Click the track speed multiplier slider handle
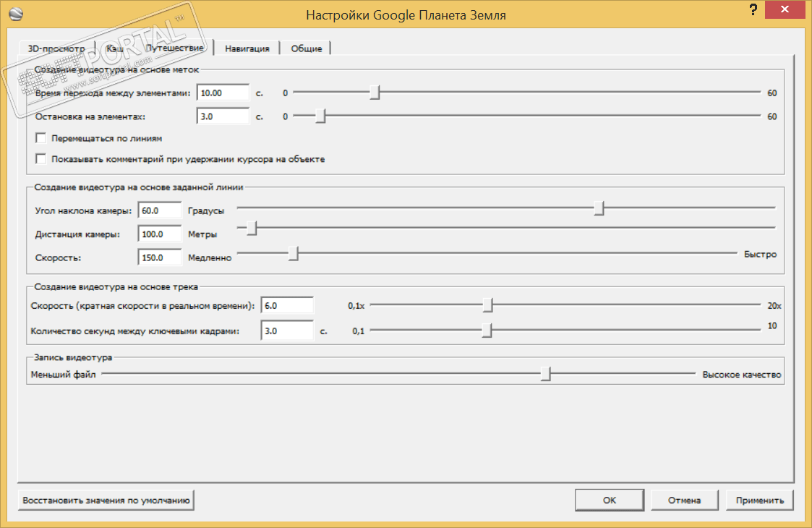Screen dimensions: 812x528 [488, 305]
